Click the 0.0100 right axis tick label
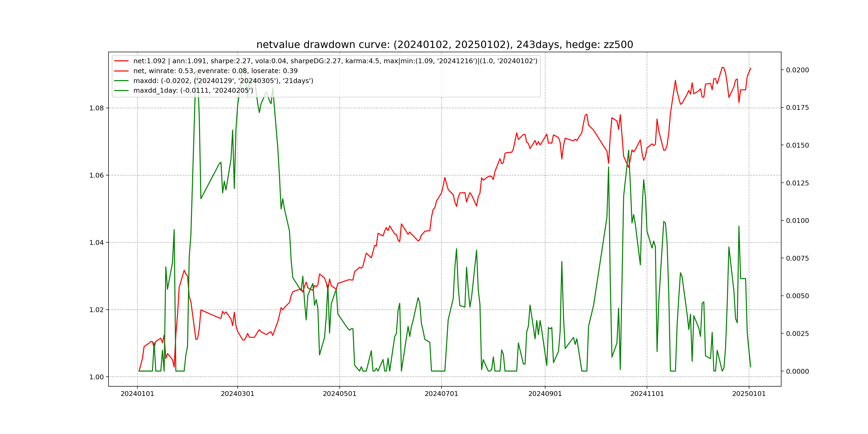868x434 pixels. [x=797, y=221]
